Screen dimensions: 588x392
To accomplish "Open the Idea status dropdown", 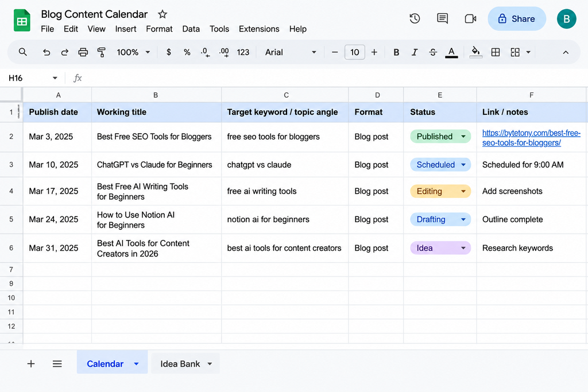I will click(463, 248).
